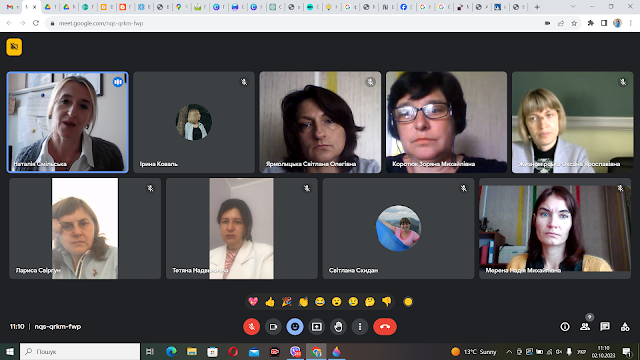Click the browser forward arrow
The height and width of the screenshot is (360, 640).
(x=22, y=23)
